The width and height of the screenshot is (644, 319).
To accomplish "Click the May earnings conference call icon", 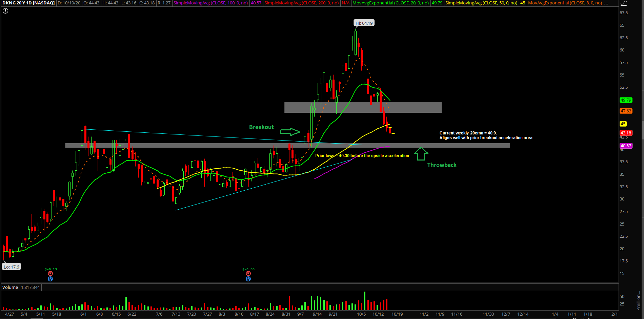I will (x=51, y=274).
